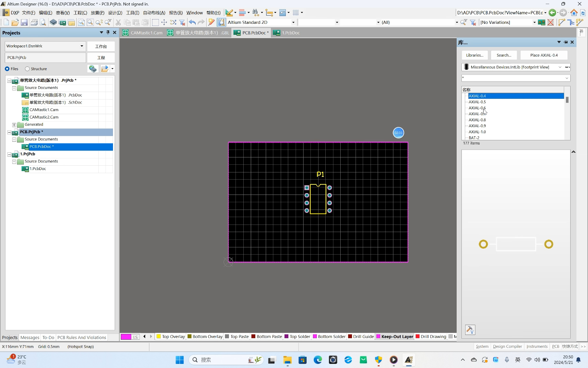This screenshot has width=588, height=368.
Task: Select AXIAL-0.8 in the footprint list
Action: 477,120
